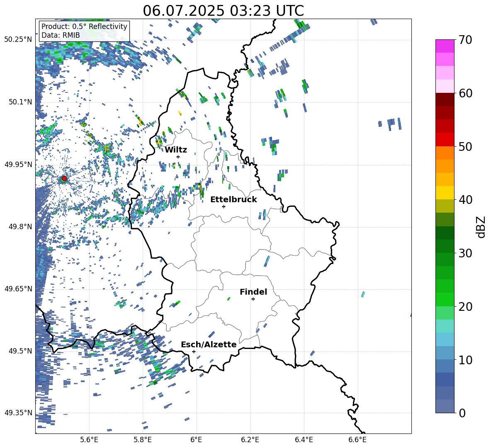Select the Wiltz city label

tap(176, 150)
